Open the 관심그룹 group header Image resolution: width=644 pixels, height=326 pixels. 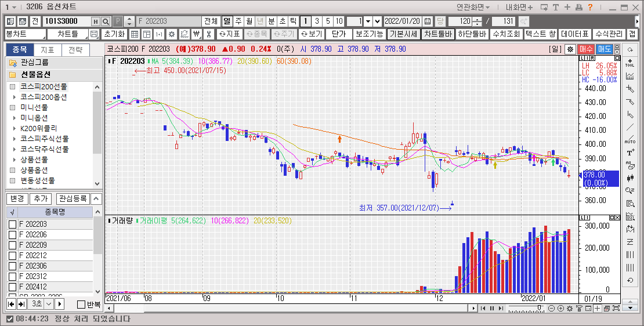tap(54, 63)
